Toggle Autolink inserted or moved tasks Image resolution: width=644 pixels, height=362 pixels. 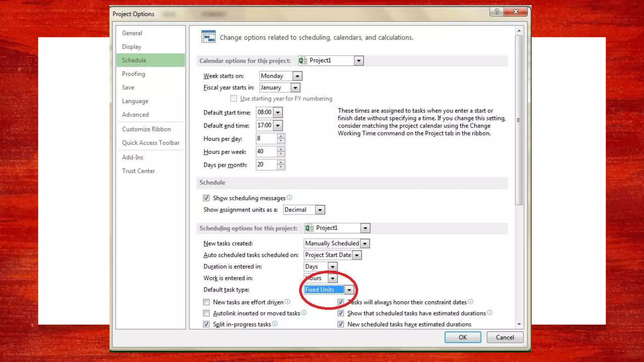[x=206, y=313]
